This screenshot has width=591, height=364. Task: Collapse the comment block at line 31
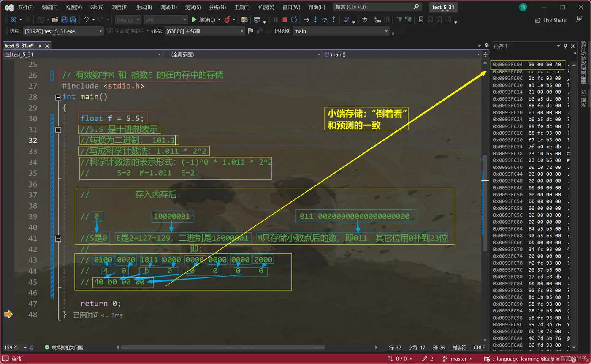coord(58,130)
